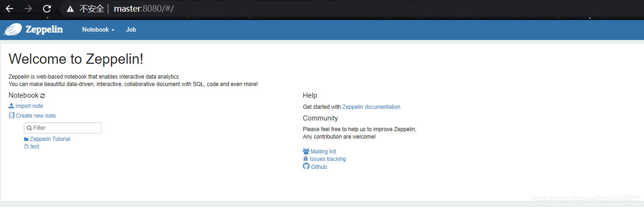Click the Zeppelin Tutorial folder icon
Image resolution: width=644 pixels, height=207 pixels.
click(x=26, y=139)
